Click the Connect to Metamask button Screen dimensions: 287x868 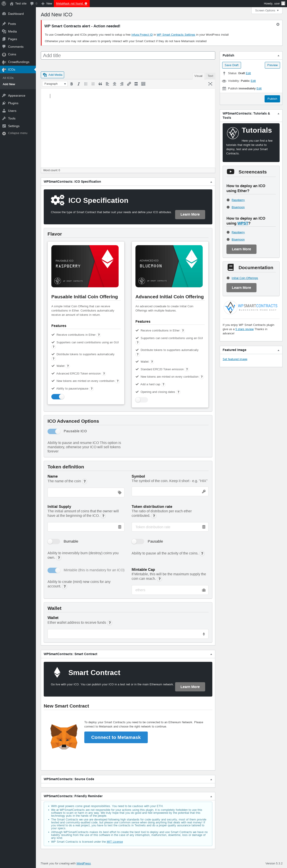pos(116,737)
